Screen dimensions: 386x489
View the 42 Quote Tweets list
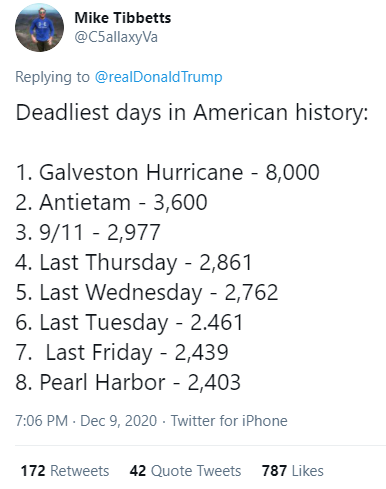tap(185, 471)
